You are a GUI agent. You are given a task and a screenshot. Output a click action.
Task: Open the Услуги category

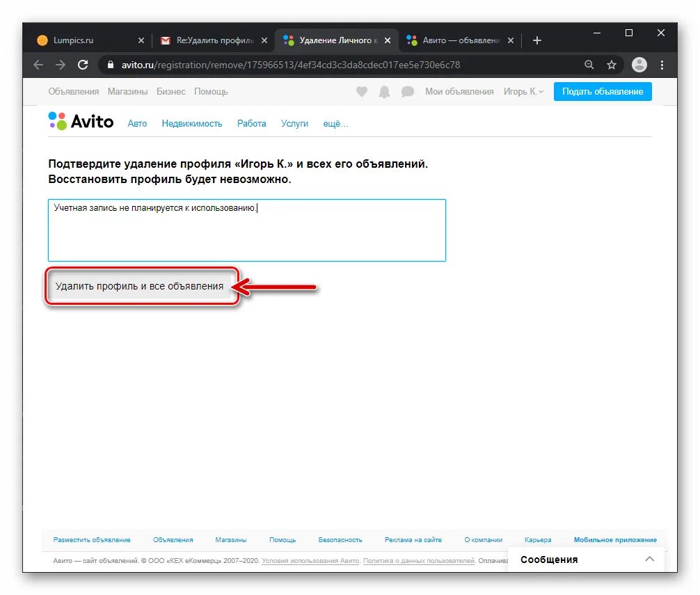[294, 124]
